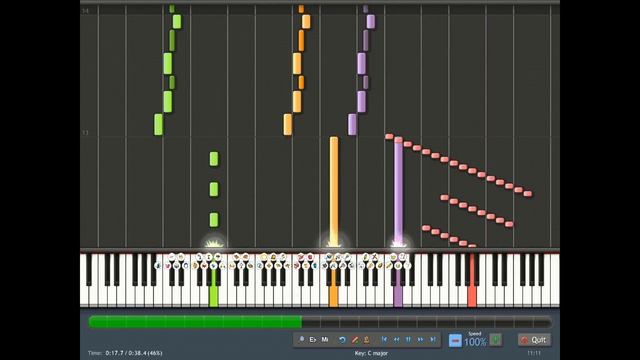Fast-forward the song playback

click(420, 340)
